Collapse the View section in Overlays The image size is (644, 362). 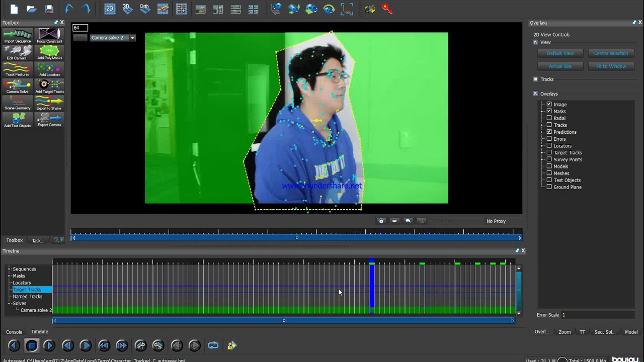pyautogui.click(x=536, y=42)
